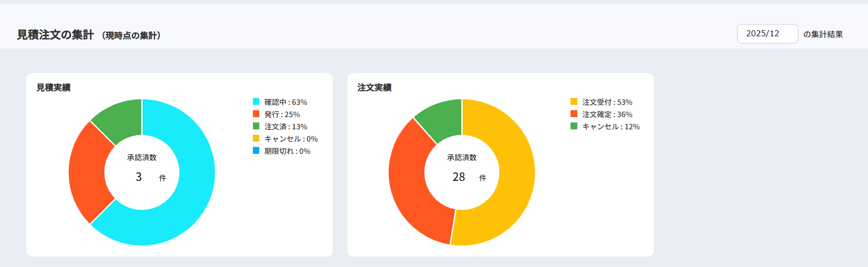This screenshot has height=267, width=868.
Task: Toggle the 注文済: 13% legend label
Action: tap(286, 127)
